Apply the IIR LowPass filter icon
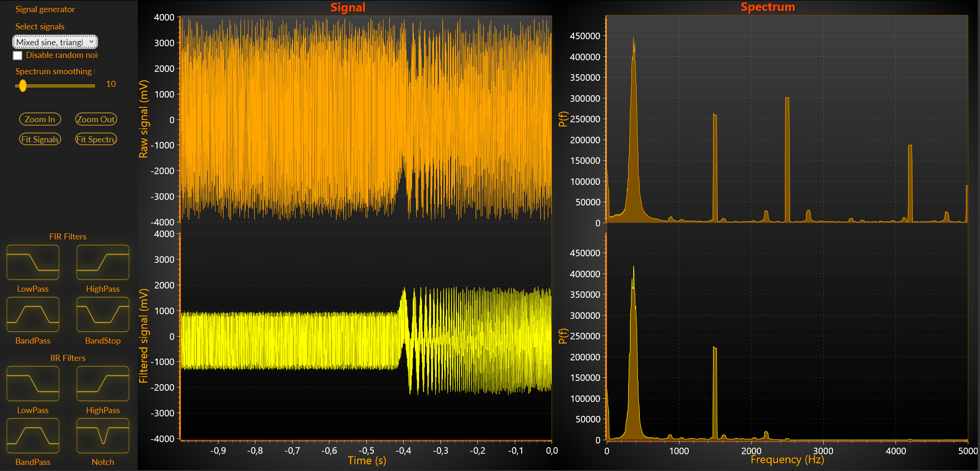980x471 pixels. [33, 384]
